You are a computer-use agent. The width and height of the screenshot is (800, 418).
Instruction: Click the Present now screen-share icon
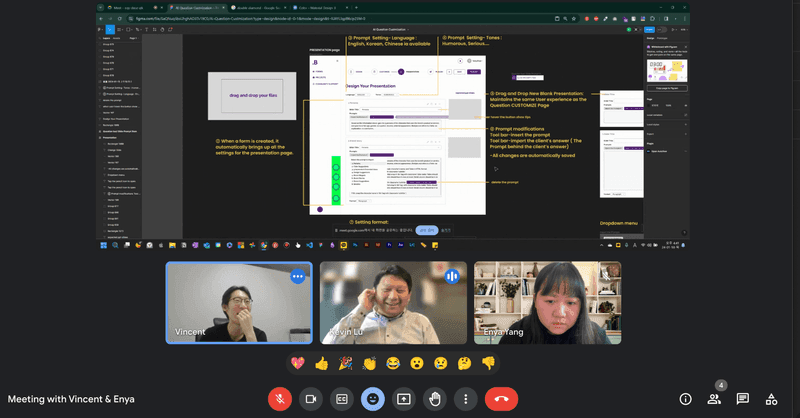tap(404, 398)
